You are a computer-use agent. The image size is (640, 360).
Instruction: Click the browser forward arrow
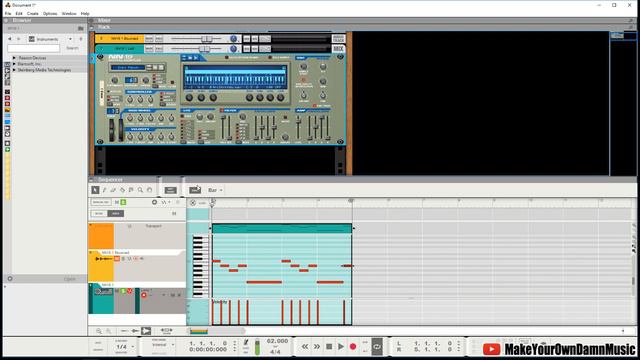coord(18,39)
